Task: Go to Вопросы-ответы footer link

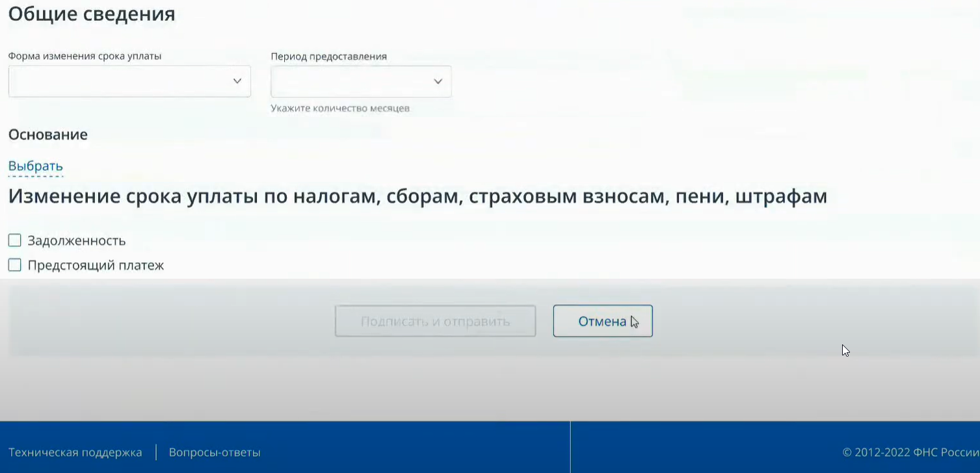Action: click(x=215, y=452)
